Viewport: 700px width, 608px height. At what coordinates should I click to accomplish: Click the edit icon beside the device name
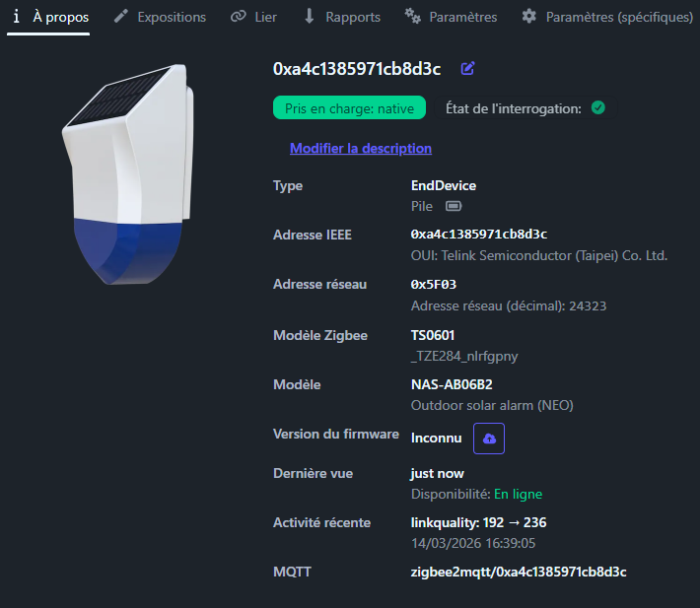pyautogui.click(x=468, y=68)
